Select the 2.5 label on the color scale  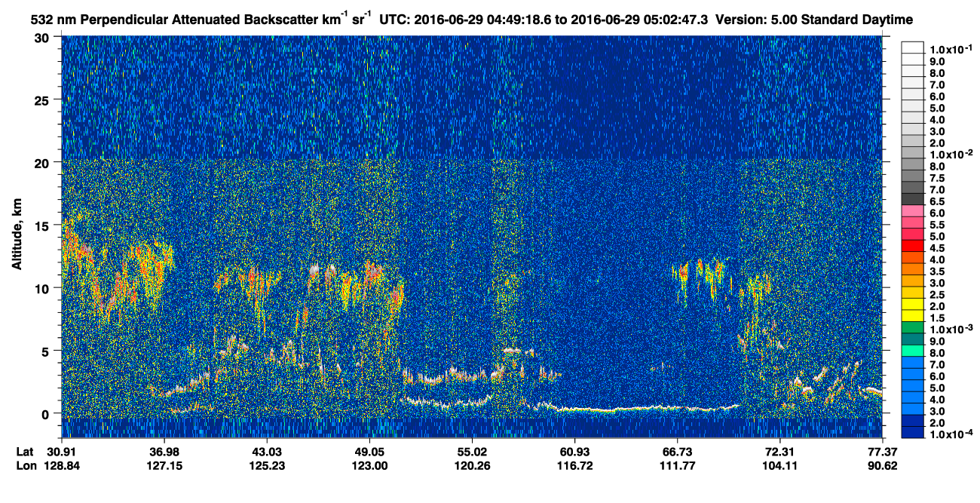click(937, 294)
